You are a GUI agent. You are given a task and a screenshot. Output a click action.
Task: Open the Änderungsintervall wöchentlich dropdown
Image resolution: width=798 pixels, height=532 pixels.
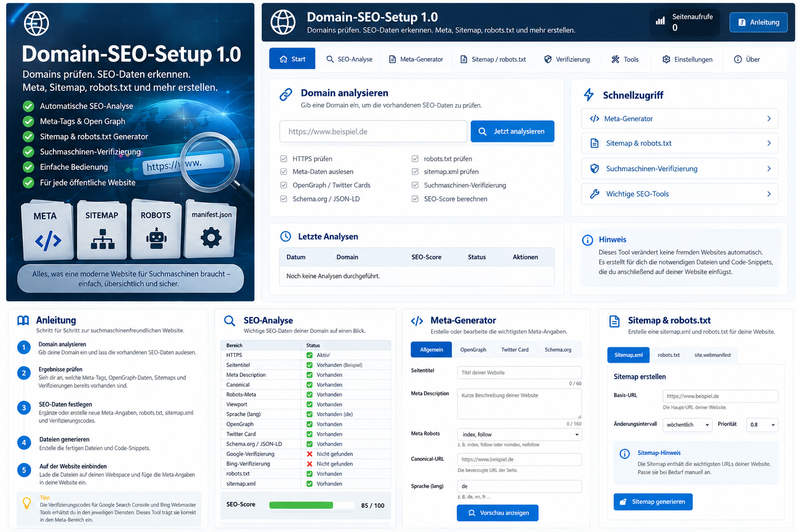tap(687, 424)
